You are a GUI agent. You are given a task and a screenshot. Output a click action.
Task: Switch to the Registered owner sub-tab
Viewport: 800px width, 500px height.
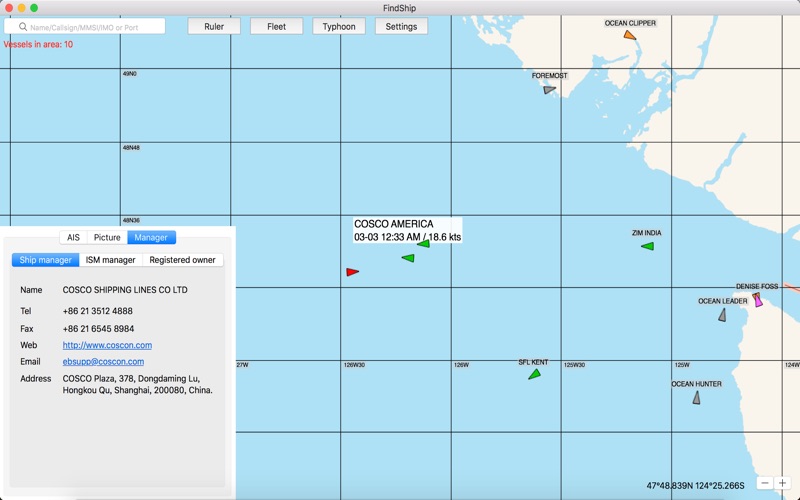point(183,260)
